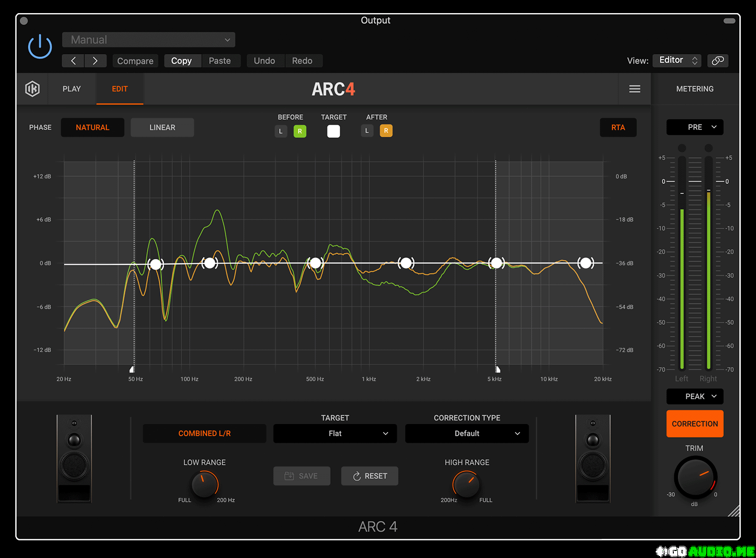Click the '+12 dB' axis label
The height and width of the screenshot is (558, 756).
[42, 176]
